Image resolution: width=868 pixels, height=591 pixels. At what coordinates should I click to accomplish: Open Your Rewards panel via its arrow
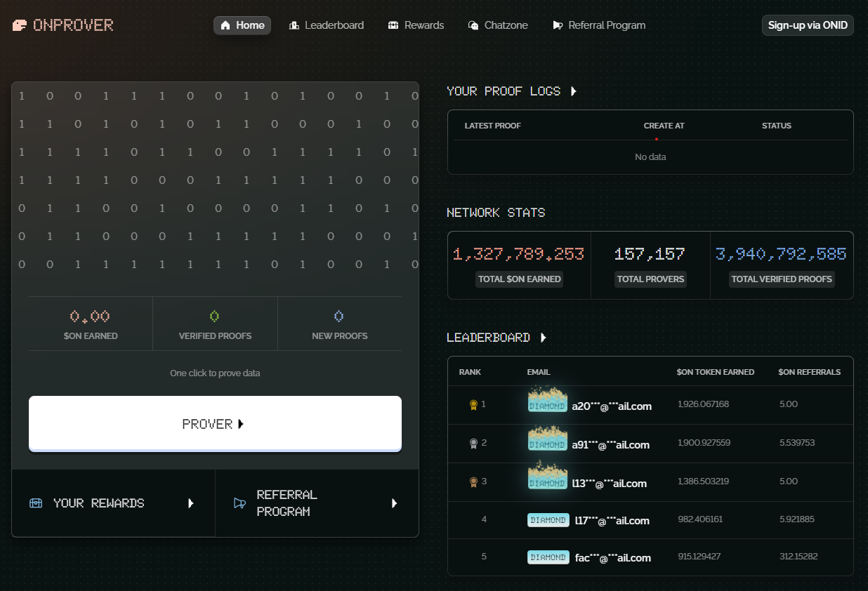point(191,503)
